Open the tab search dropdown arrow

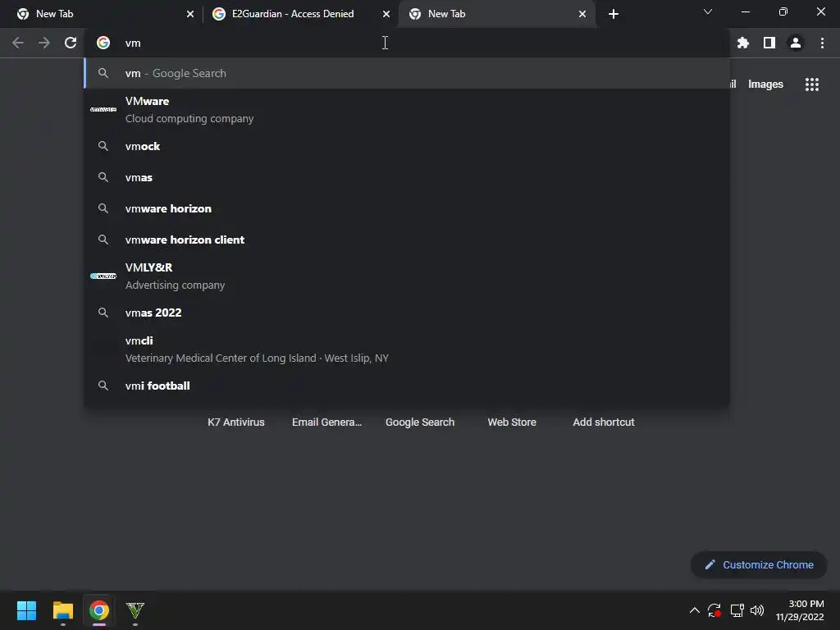coord(708,11)
